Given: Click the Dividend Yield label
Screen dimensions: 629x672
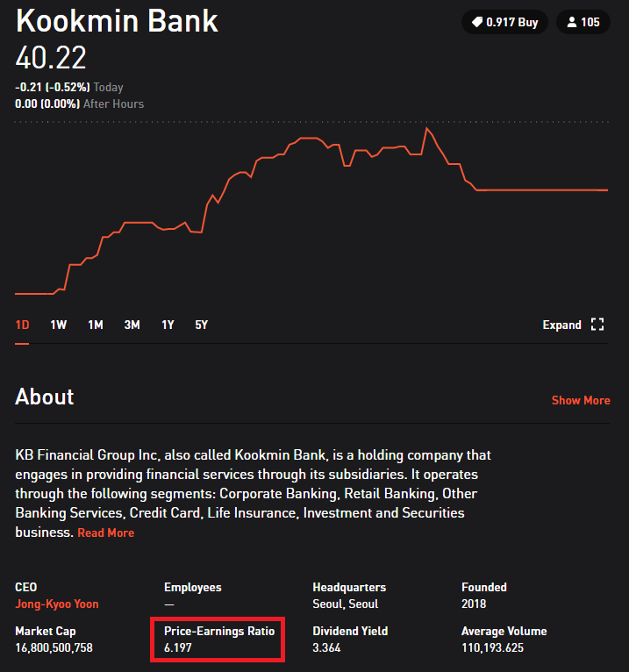Looking at the screenshot, I should (350, 631).
